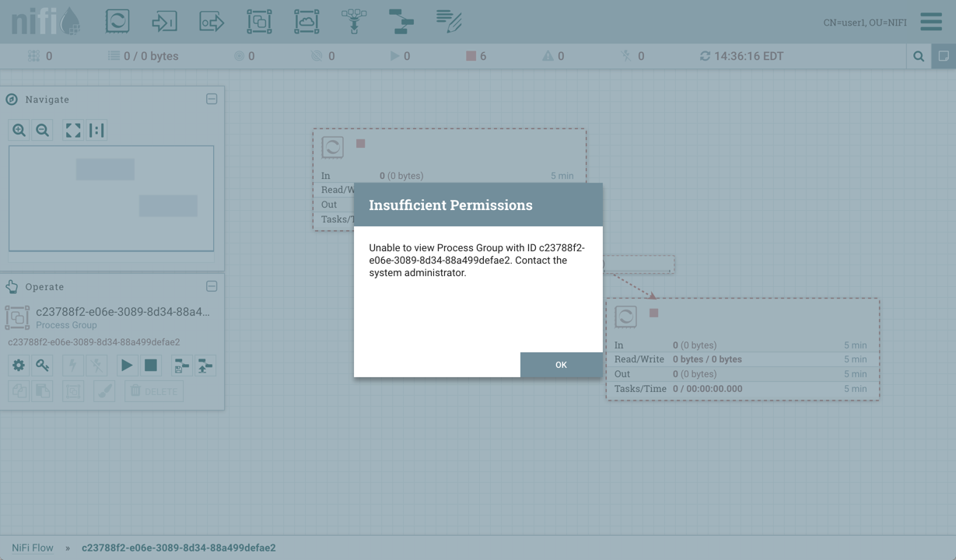Select the Output Port toolbar icon
Image resolution: width=956 pixels, height=560 pixels.
(212, 22)
